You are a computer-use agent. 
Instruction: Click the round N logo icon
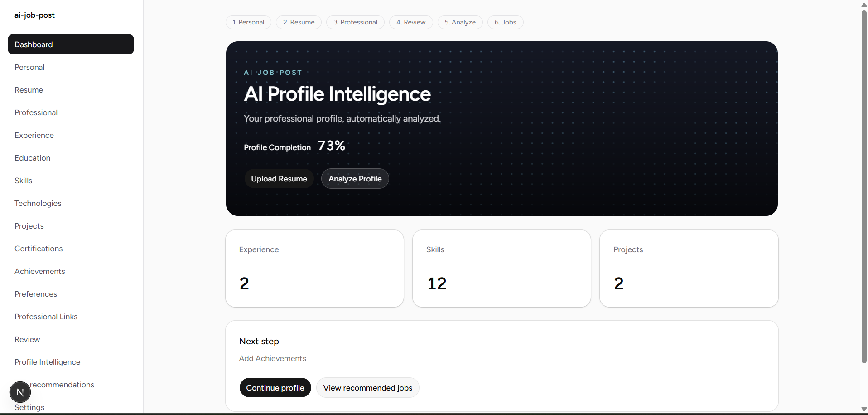[x=20, y=392]
